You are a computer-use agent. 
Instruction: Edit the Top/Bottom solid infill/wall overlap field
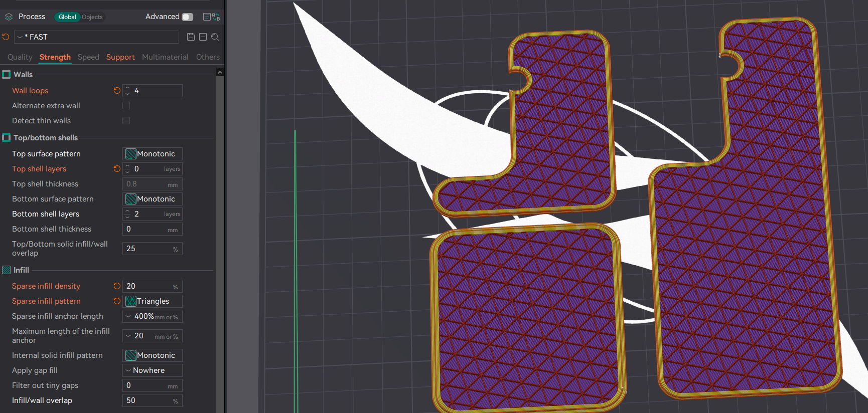153,249
